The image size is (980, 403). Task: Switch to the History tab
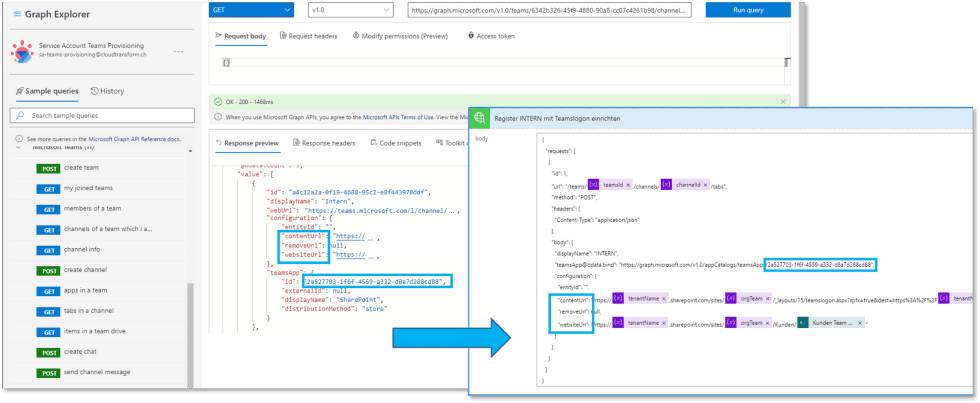tap(108, 91)
